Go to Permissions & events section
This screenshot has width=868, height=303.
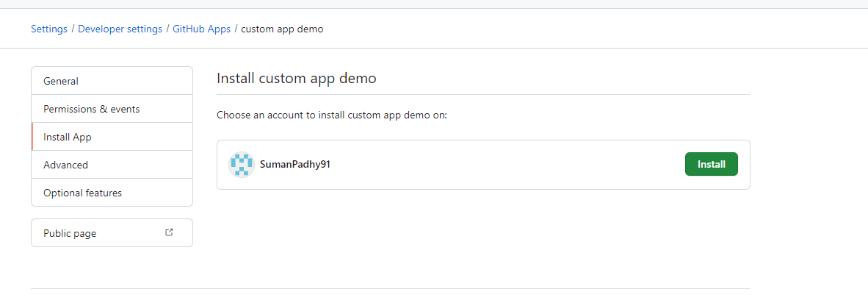tap(91, 109)
